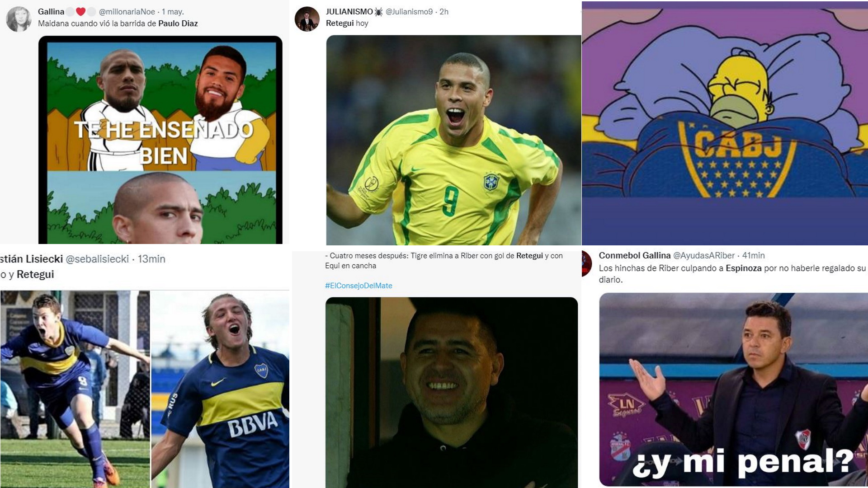Open the Brazil number 9 jersey photo
Image resolution: width=868 pixels, height=488 pixels.
pyautogui.click(x=453, y=140)
